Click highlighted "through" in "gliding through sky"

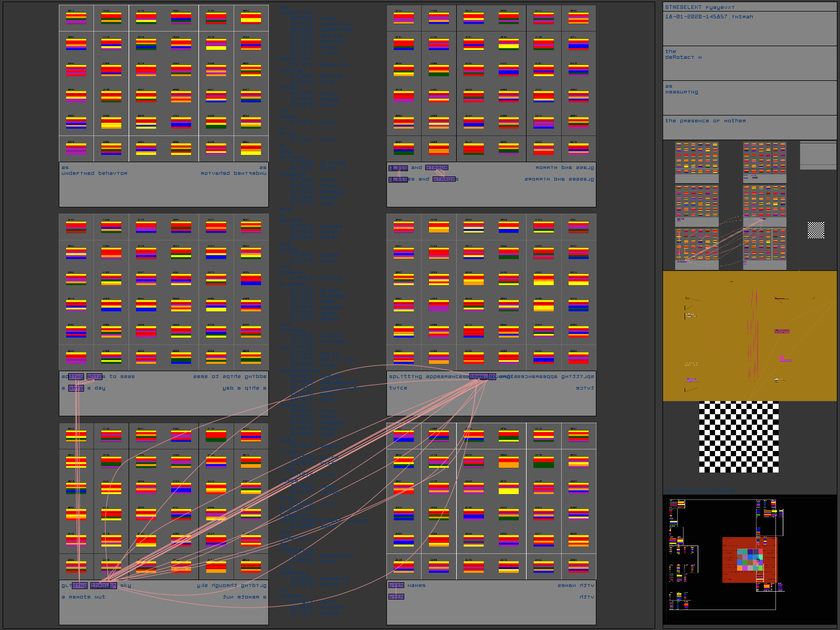(103, 585)
